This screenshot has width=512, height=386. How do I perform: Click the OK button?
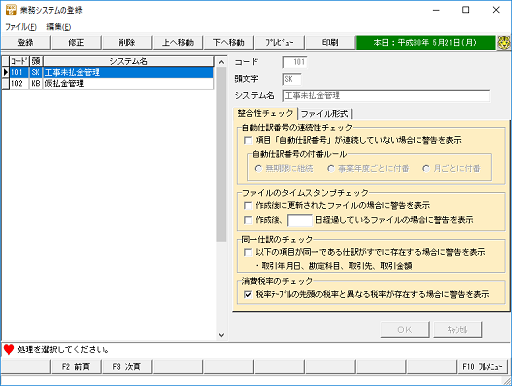(x=405, y=330)
